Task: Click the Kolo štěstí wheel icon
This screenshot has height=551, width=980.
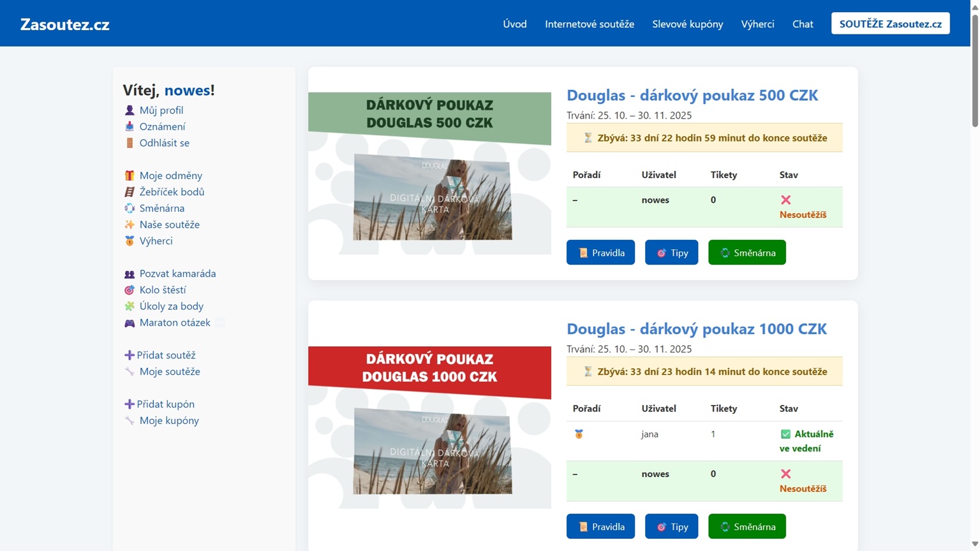Action: click(130, 290)
